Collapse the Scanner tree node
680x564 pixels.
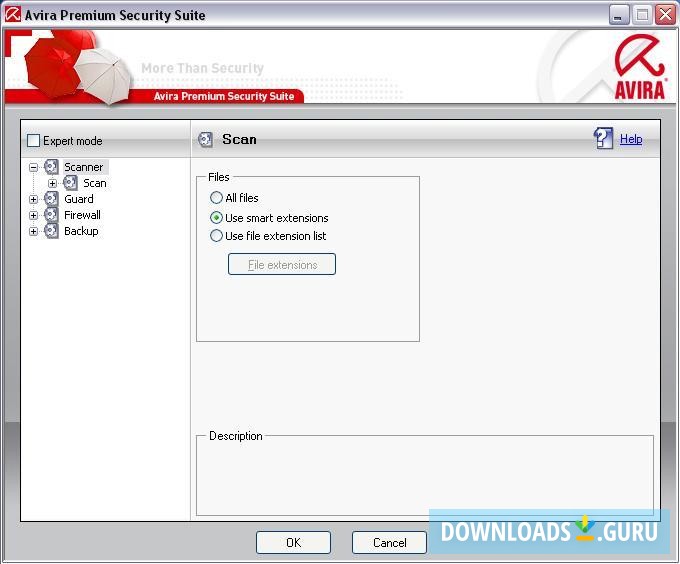pos(33,167)
